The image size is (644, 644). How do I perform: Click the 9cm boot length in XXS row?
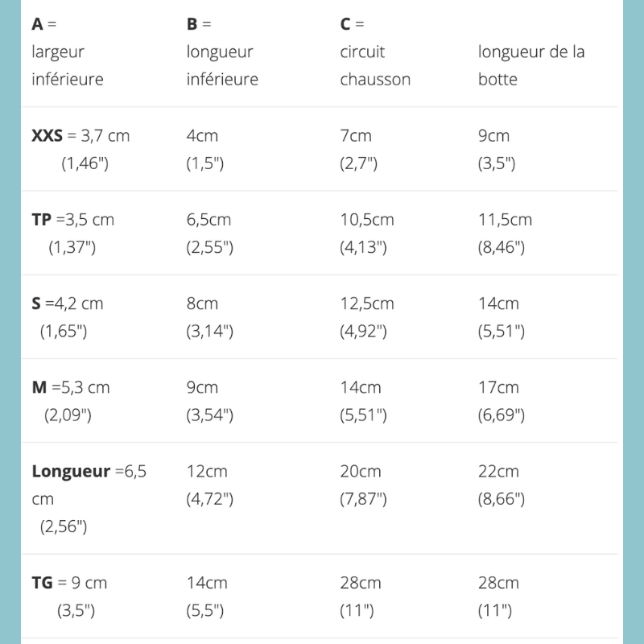pos(493,136)
